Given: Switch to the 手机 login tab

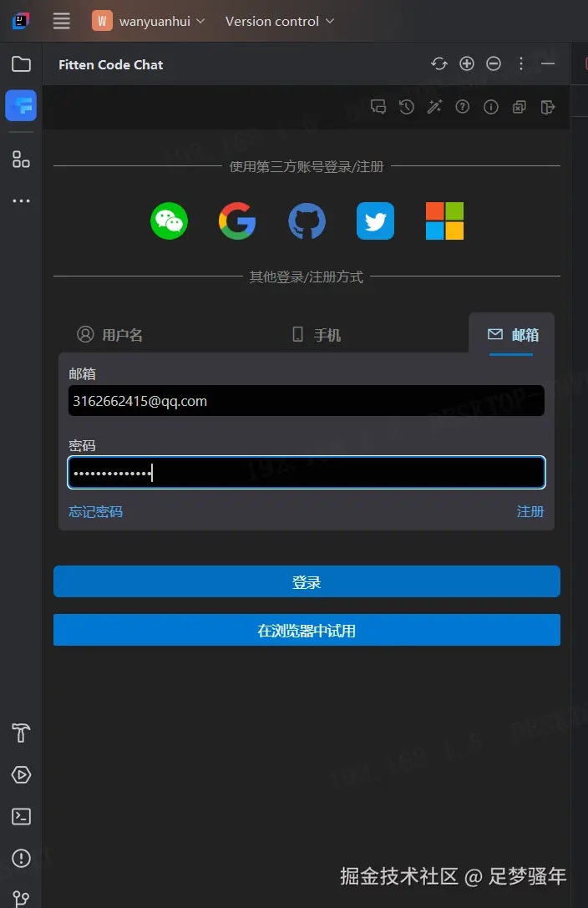Looking at the screenshot, I should [x=316, y=335].
